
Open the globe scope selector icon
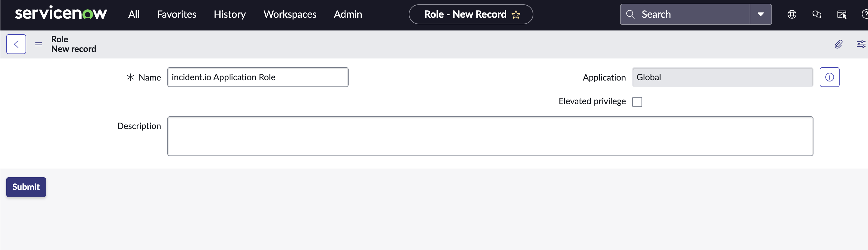coord(791,15)
